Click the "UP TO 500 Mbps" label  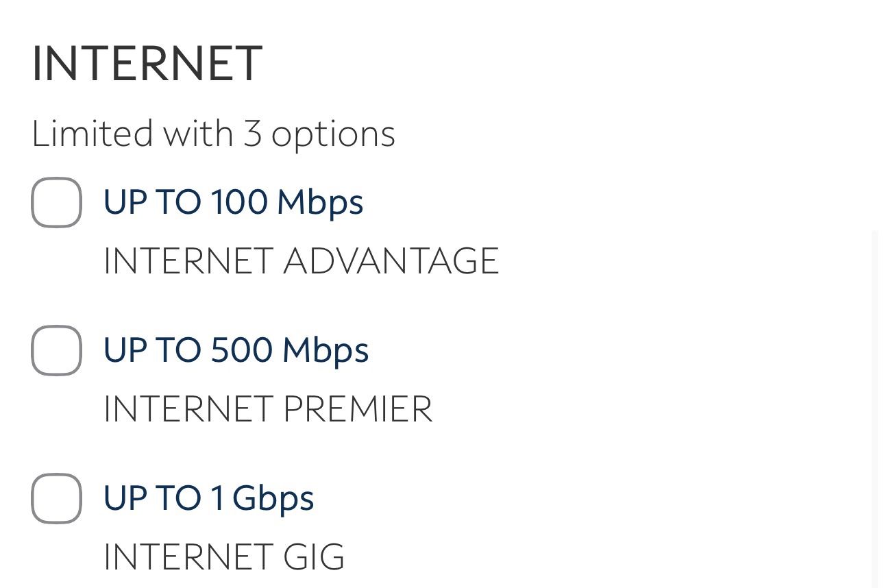click(236, 350)
